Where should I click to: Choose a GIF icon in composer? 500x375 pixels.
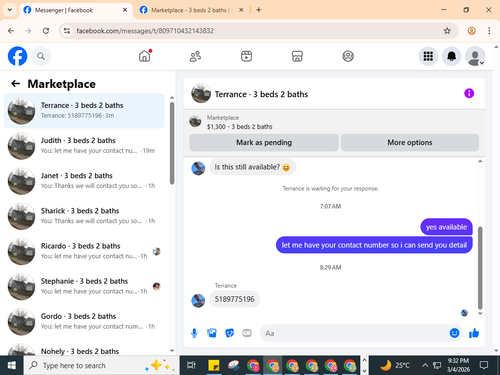247,333
